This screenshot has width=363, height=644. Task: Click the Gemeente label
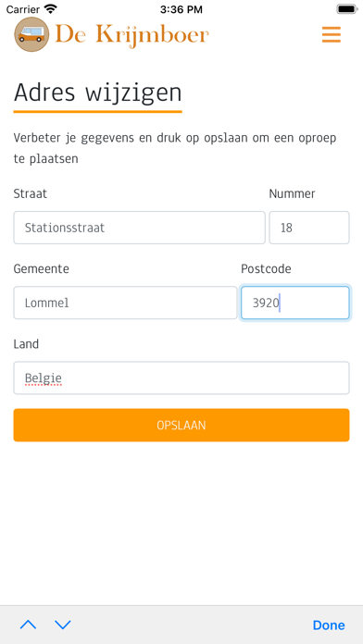42,268
